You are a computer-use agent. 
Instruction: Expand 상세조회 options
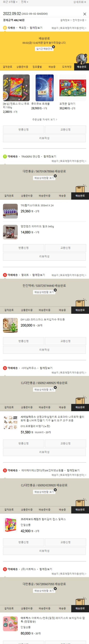pyautogui.click(x=80, y=2)
